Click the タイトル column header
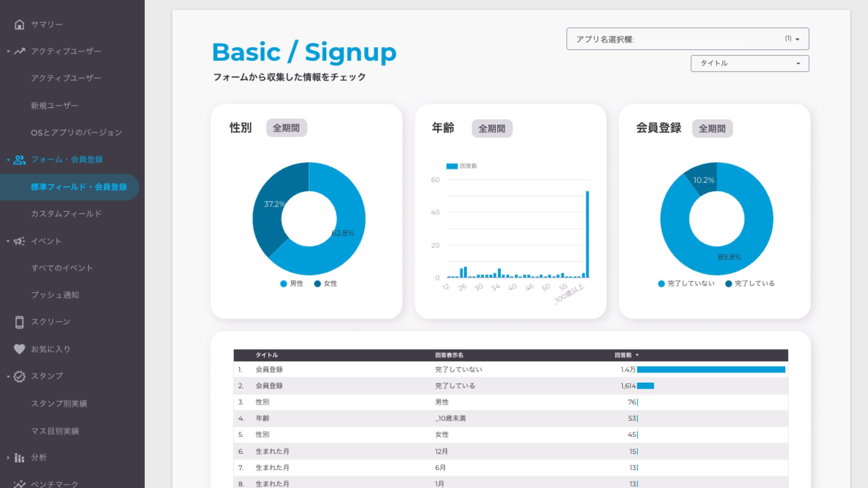This screenshot has width=868, height=488. [267, 355]
